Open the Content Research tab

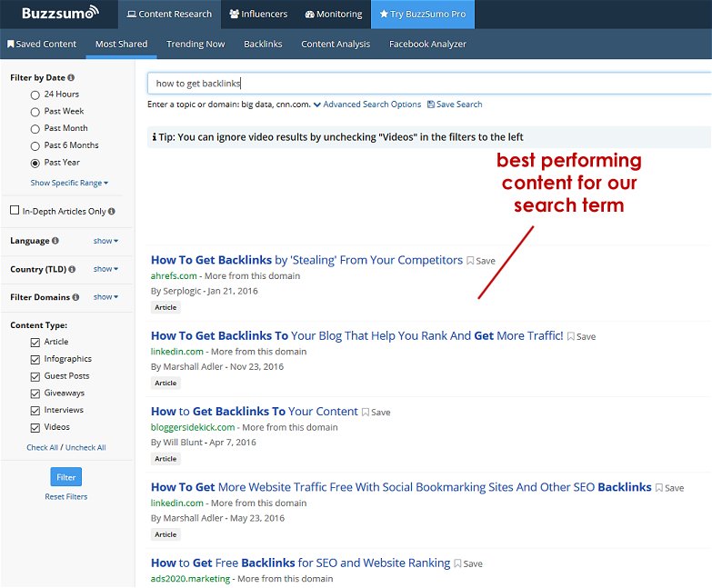point(169,14)
